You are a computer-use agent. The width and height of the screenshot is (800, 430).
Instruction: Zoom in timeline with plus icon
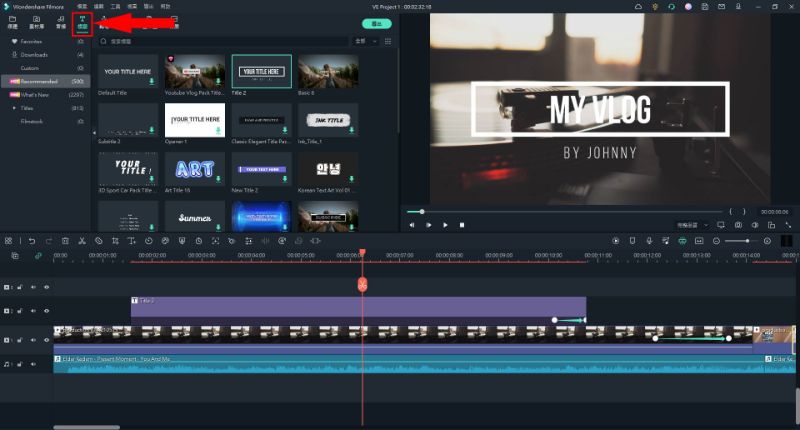click(767, 241)
